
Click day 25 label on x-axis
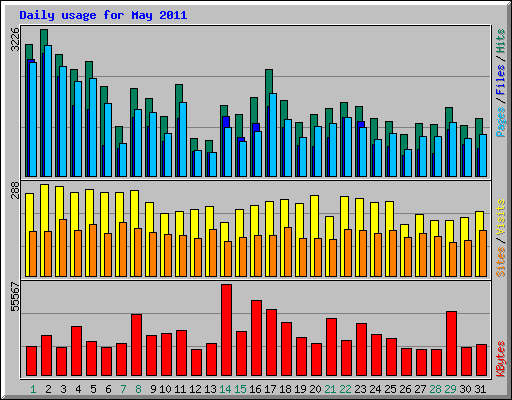tap(390, 389)
